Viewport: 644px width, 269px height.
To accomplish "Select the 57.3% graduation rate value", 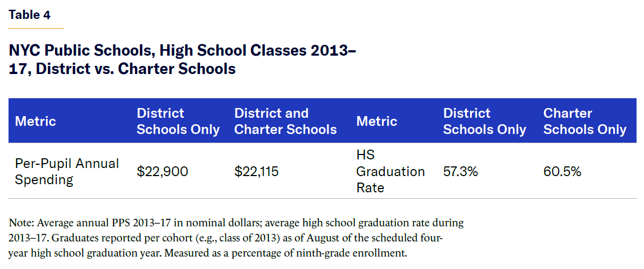I will 460,172.
